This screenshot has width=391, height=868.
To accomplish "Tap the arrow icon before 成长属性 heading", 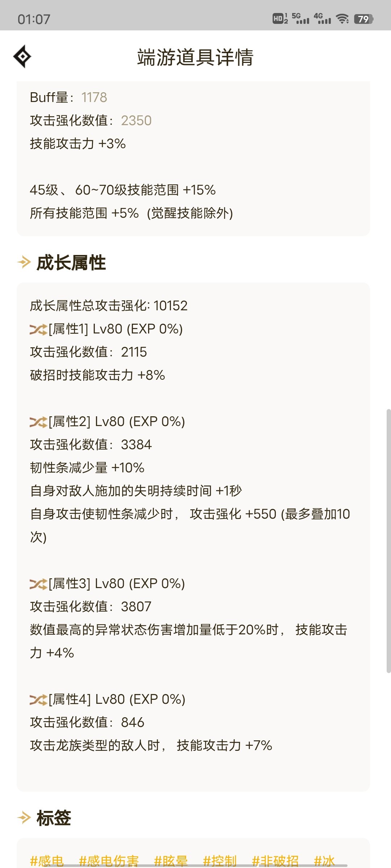I will click(x=24, y=262).
